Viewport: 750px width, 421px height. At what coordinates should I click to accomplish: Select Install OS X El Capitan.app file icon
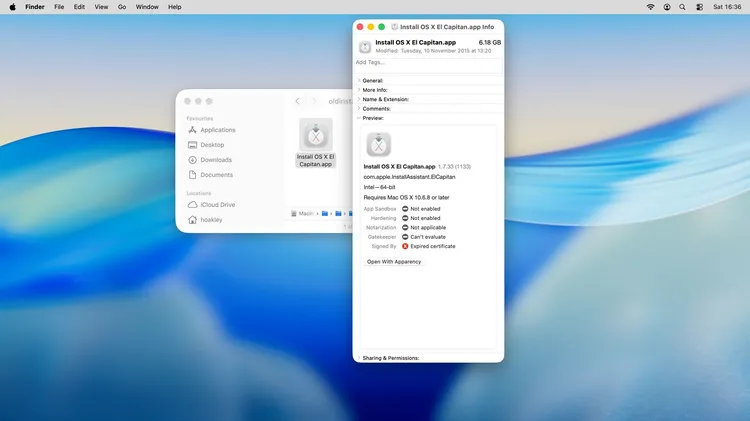[316, 135]
